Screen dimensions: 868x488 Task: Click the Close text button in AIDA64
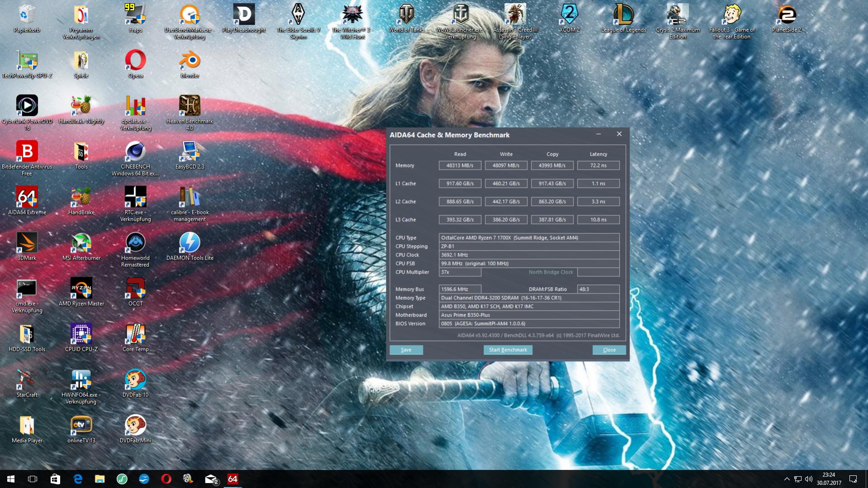pyautogui.click(x=609, y=350)
